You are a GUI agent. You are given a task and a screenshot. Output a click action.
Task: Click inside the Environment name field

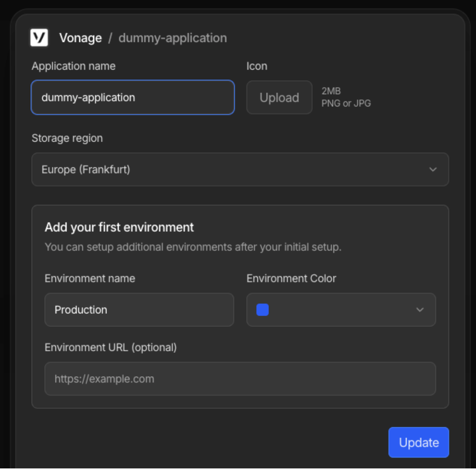pyautogui.click(x=139, y=310)
